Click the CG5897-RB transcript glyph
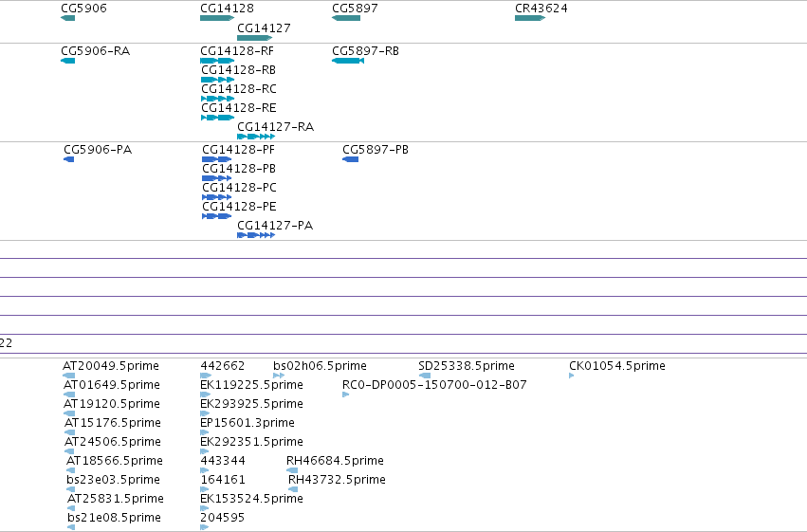This screenshot has height=532, width=807. pos(348,61)
